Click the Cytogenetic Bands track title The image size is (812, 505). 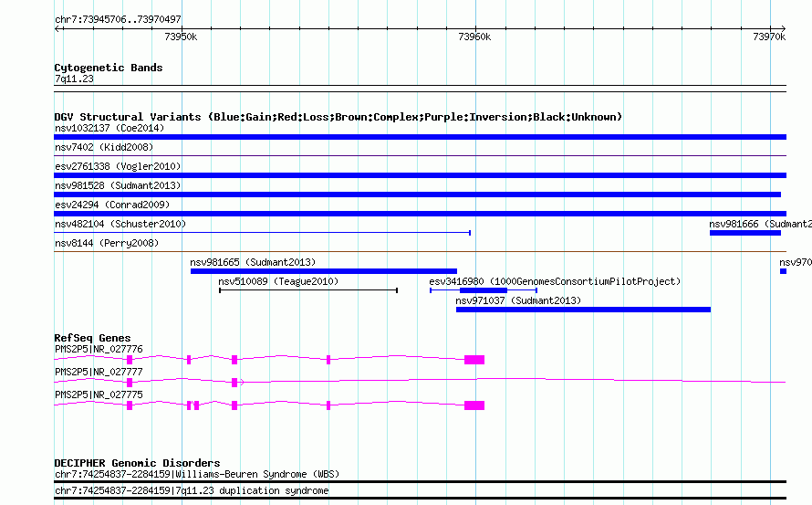click(109, 68)
